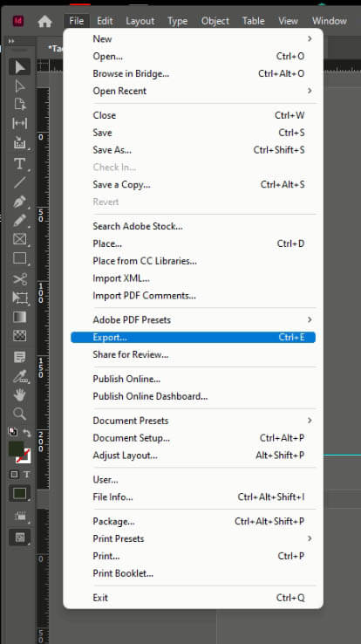Select the Gap tool
Screen dimensions: 361x644
click(20, 123)
